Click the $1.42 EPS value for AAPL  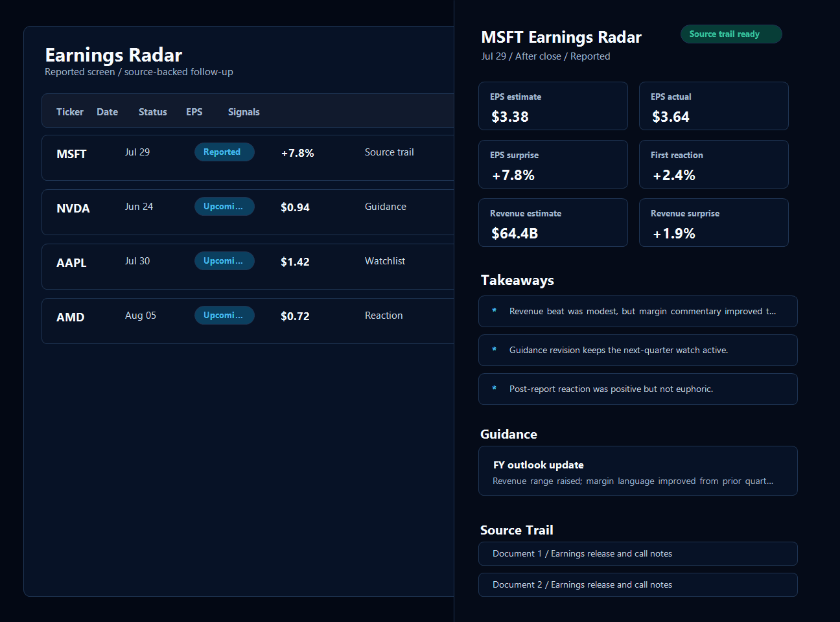tap(295, 262)
